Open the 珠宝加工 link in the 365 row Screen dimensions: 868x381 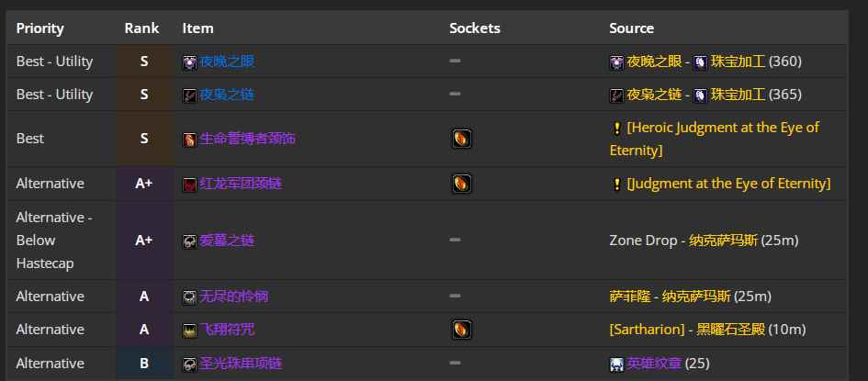738,95
